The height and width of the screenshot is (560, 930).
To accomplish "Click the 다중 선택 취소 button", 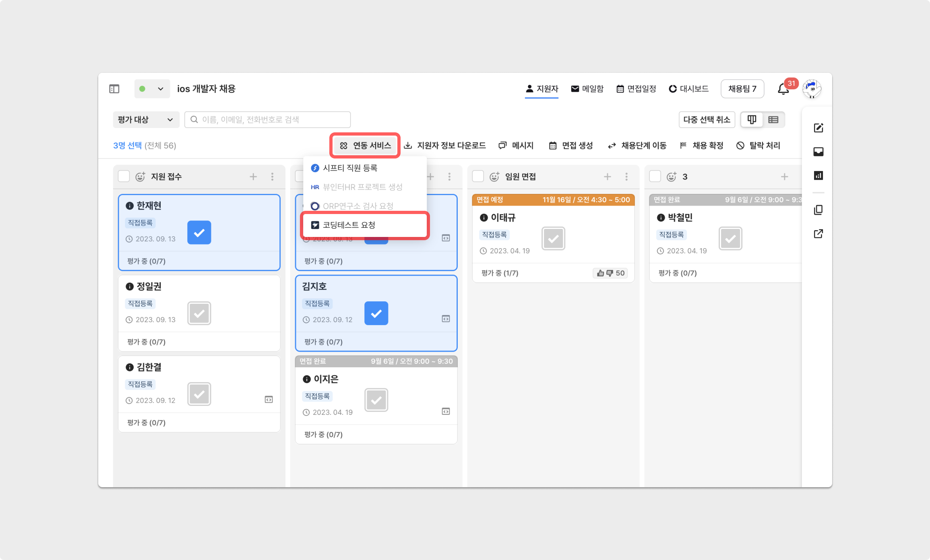I will [707, 119].
